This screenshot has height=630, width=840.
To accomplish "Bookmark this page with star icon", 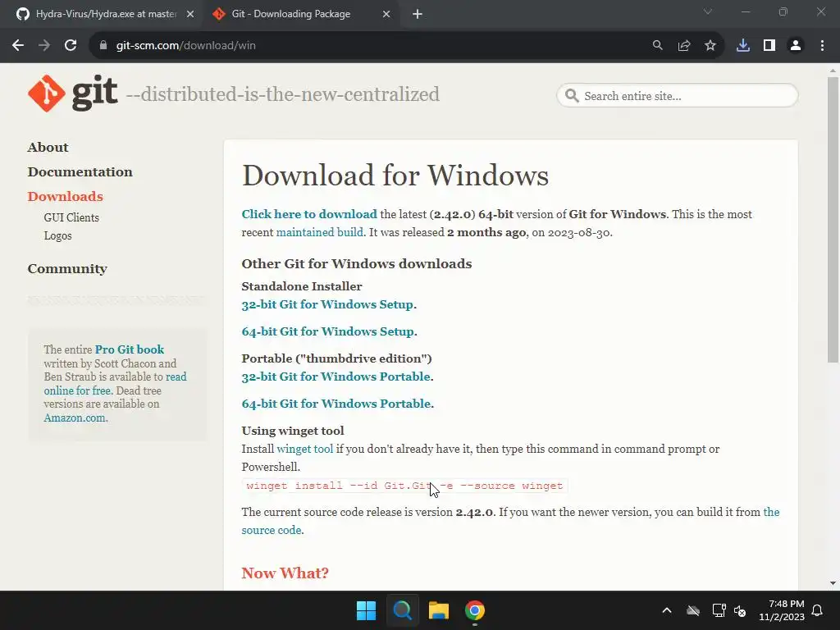I will (x=710, y=46).
